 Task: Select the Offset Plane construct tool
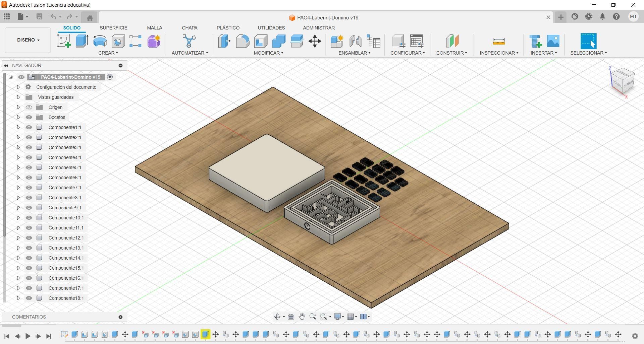pyautogui.click(x=452, y=41)
